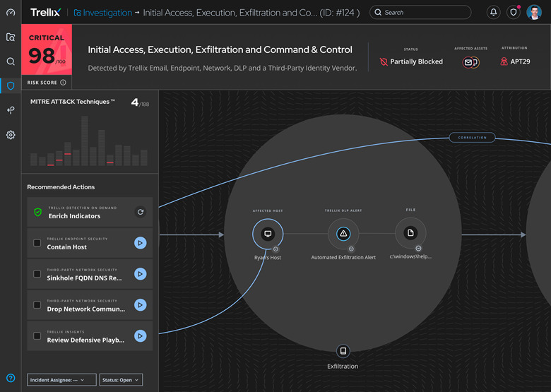Click the Automated Exfiltration Alert label
551x392 pixels.
[343, 258]
